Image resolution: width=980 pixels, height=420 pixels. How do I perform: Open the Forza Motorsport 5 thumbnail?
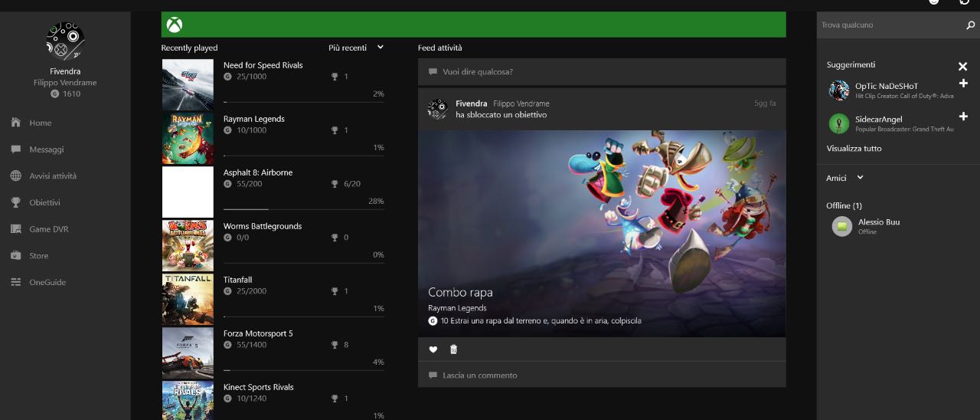(x=188, y=353)
